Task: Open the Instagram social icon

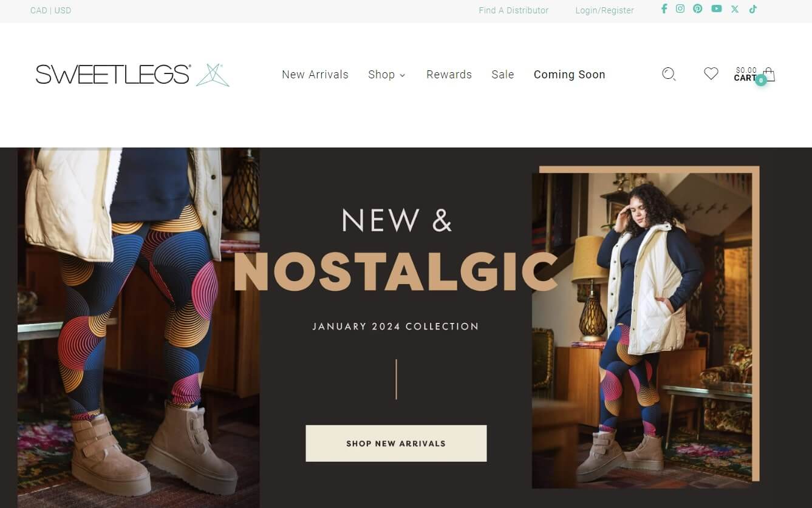Action: [x=680, y=9]
